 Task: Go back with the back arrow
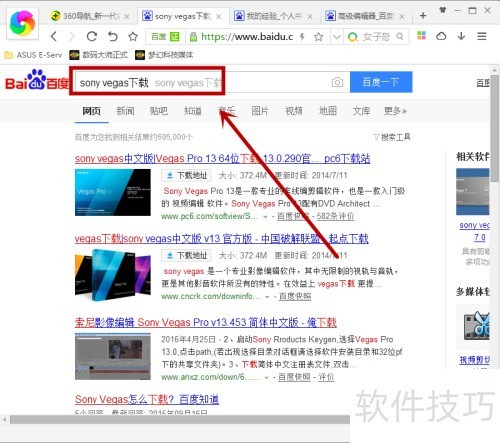coord(54,36)
